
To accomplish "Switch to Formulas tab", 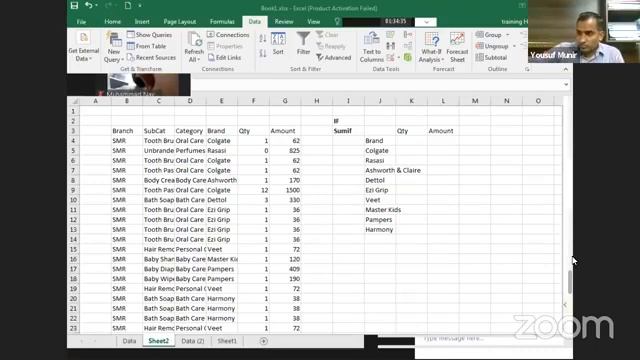I will point(222,22).
